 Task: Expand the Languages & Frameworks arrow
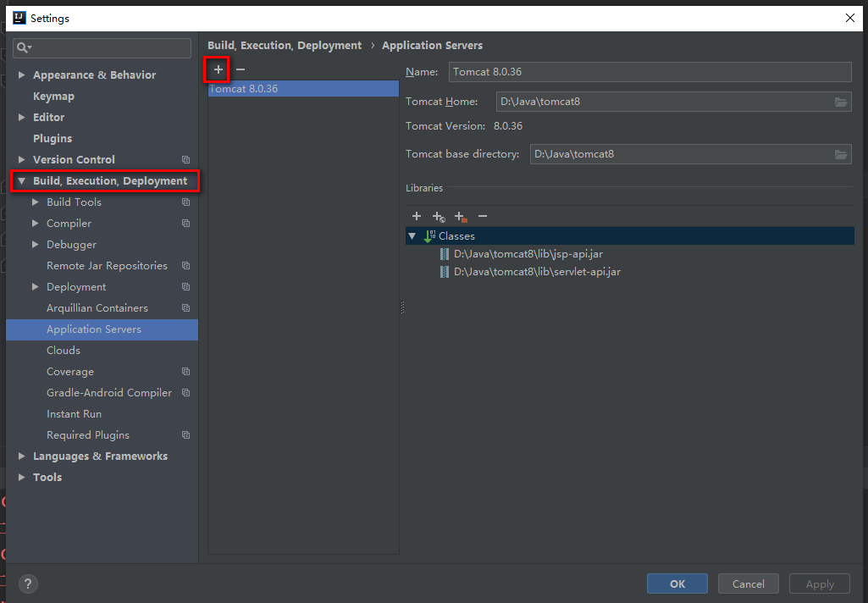click(x=21, y=456)
